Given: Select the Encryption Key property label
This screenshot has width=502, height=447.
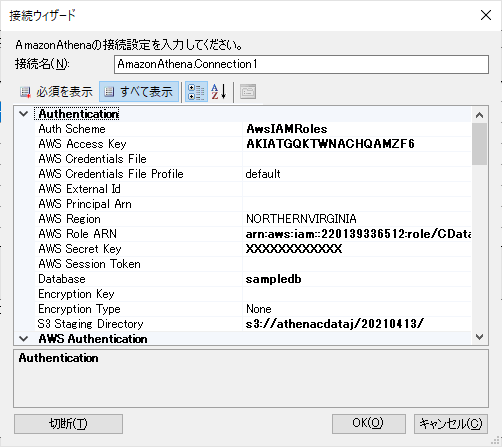Looking at the screenshot, I should (76, 294).
